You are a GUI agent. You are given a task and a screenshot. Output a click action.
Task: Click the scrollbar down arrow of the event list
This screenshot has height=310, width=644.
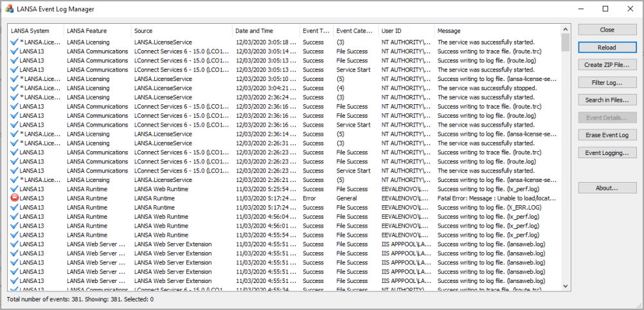click(565, 286)
